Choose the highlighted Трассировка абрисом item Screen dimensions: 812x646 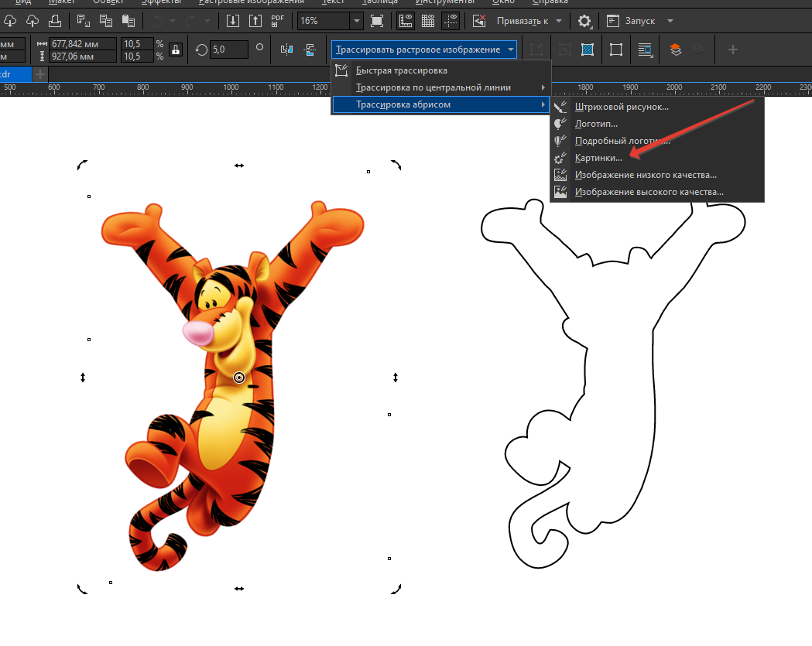[440, 104]
